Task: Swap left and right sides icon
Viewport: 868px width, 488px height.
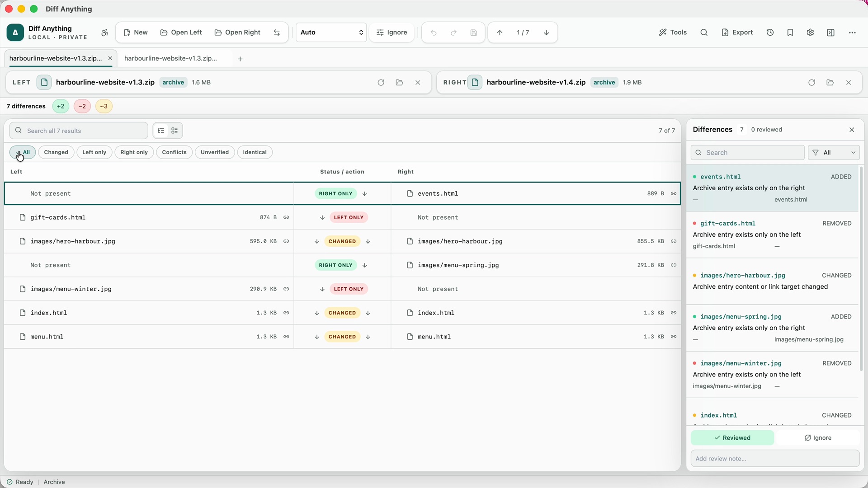Action: 277,33
